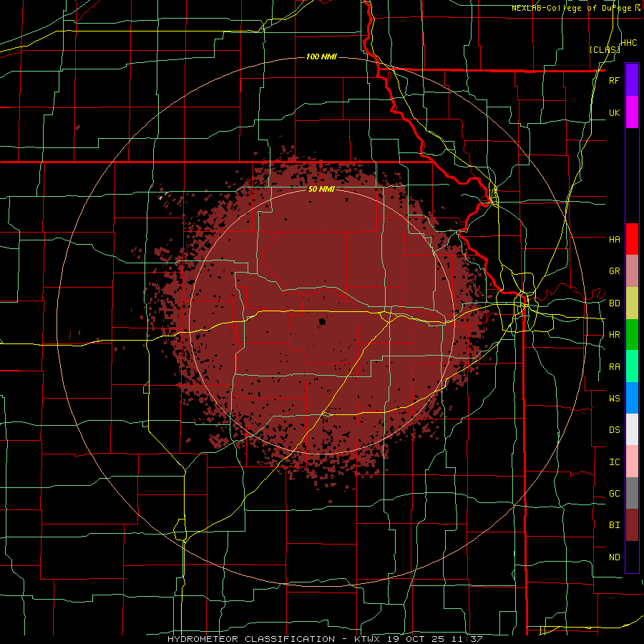Choose the DS white legend swatch
644x644 pixels.
632,429
